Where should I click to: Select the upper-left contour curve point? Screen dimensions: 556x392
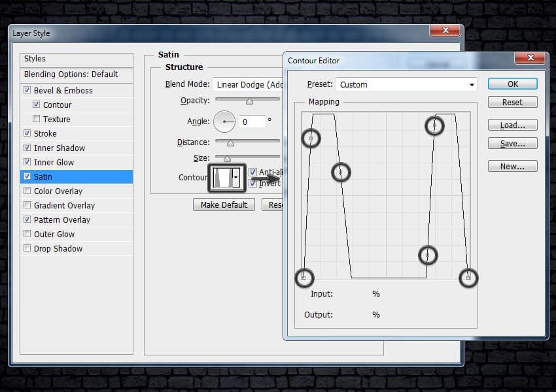pos(311,138)
